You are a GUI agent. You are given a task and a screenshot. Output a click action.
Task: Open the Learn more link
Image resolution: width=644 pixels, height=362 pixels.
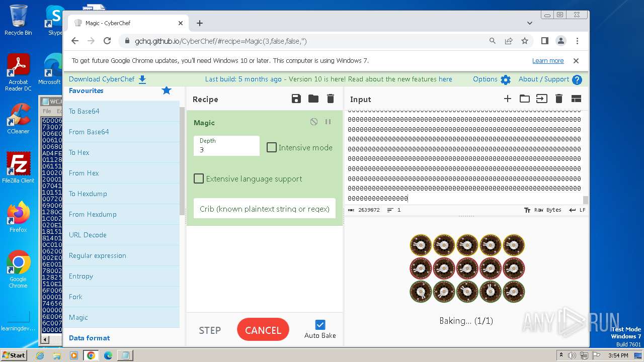(548, 61)
